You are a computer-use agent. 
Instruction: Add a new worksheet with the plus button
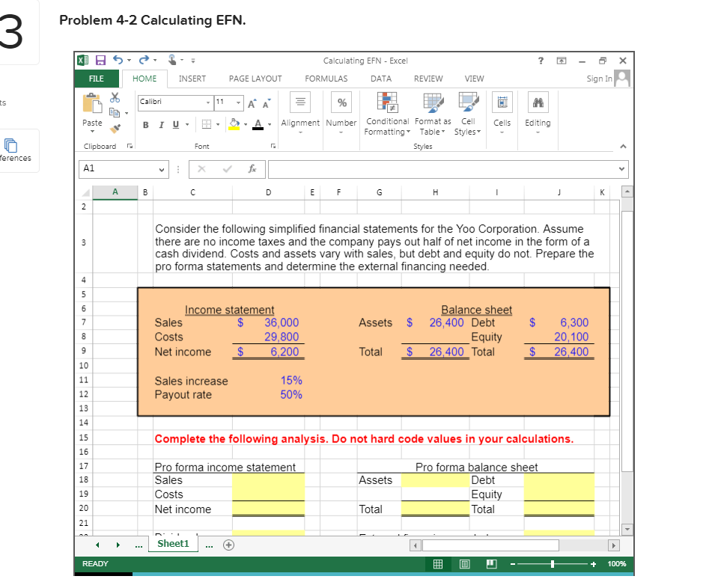(x=228, y=545)
